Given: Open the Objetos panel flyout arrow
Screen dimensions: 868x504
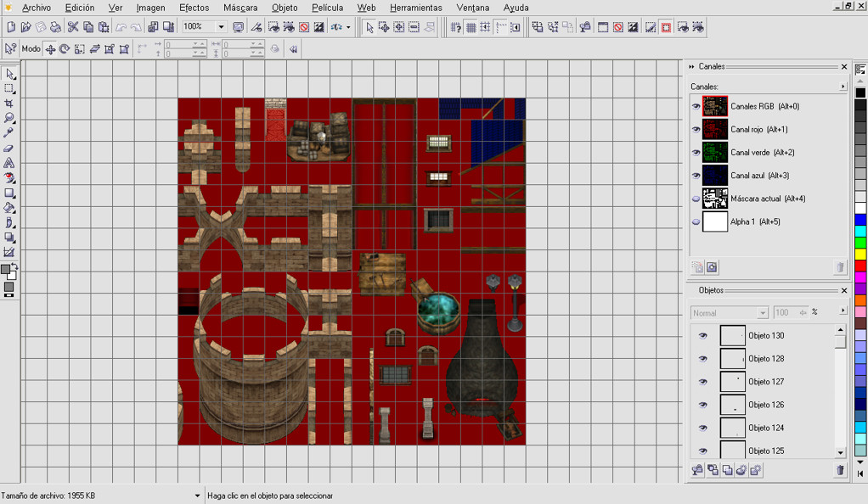Looking at the screenshot, I should point(843,311).
